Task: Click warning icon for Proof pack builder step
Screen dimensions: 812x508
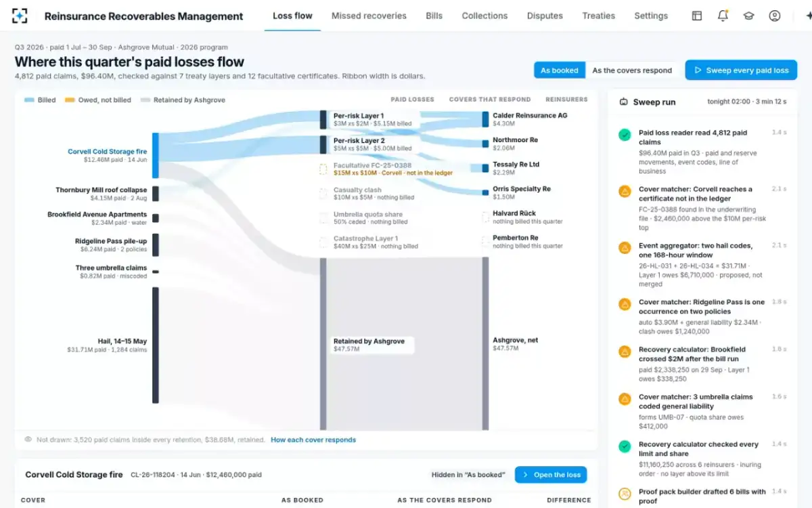Action: 625,494
